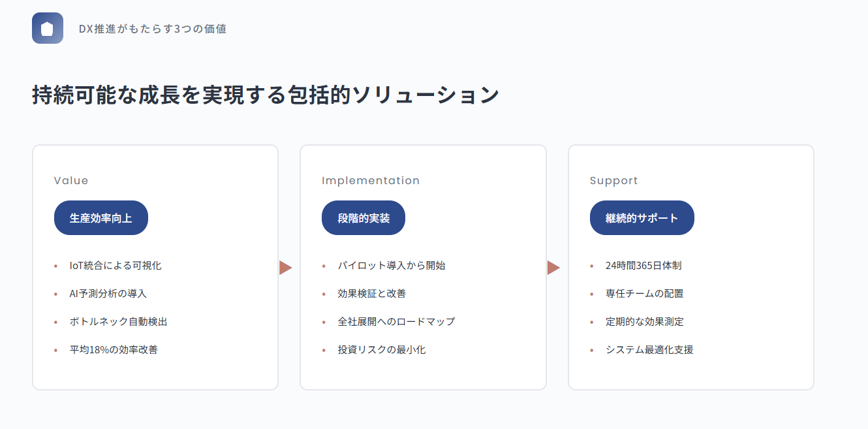Select the 24時間365日体制 bullet item
The height and width of the screenshot is (429, 868).
[x=643, y=266]
